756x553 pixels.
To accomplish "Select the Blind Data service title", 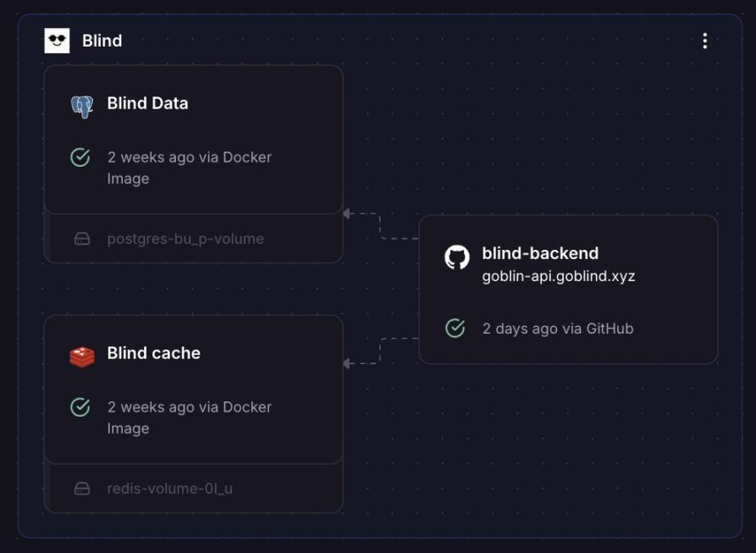I will [147, 103].
